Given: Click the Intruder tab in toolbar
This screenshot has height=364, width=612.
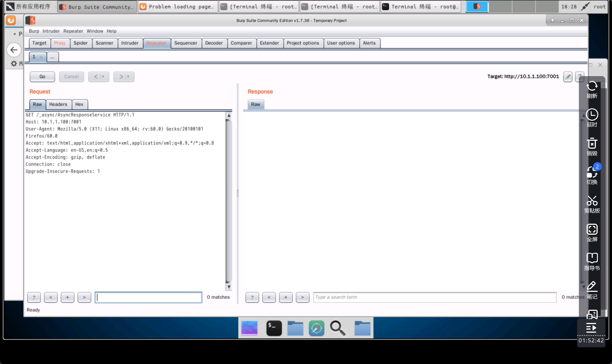Looking at the screenshot, I should 130,43.
